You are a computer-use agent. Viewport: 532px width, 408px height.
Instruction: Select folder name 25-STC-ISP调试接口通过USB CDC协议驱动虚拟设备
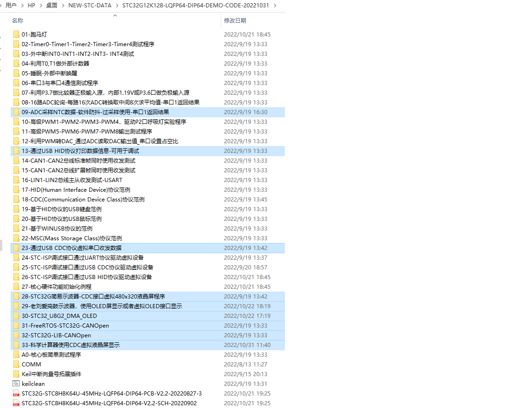[88, 267]
